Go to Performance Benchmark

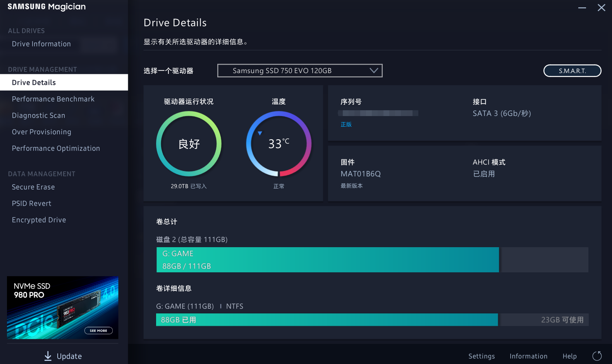pyautogui.click(x=53, y=99)
